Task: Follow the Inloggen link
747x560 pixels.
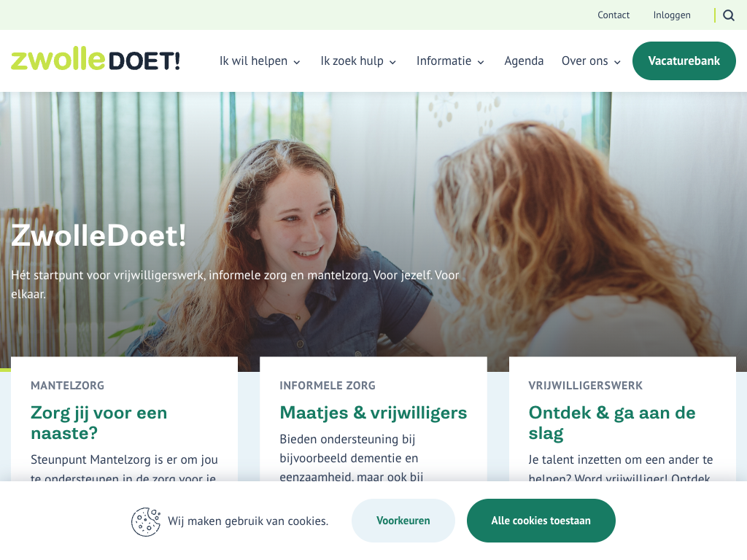Action: 672,15
